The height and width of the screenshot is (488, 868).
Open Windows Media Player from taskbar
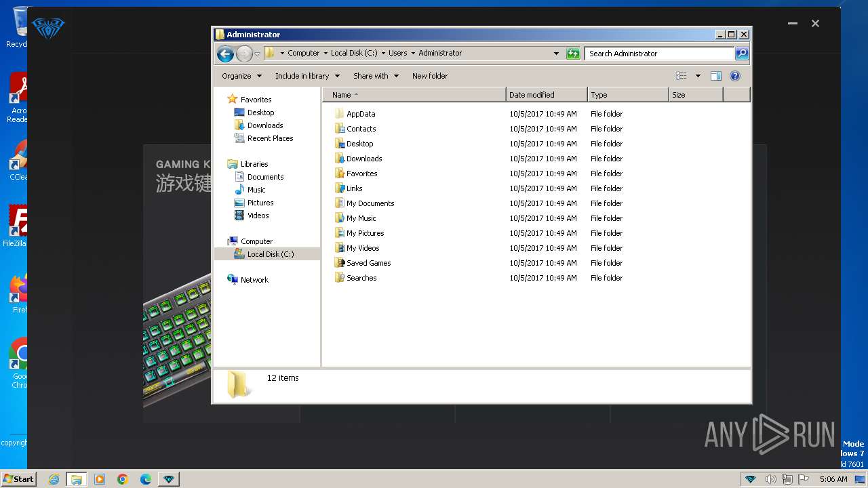pos(100,479)
